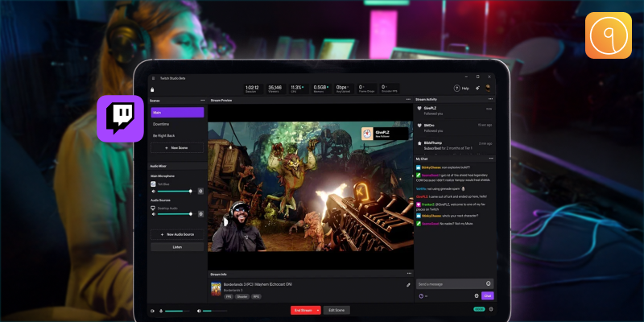Click the End Stream button
Image resolution: width=644 pixels, height=322 pixels.
303,311
